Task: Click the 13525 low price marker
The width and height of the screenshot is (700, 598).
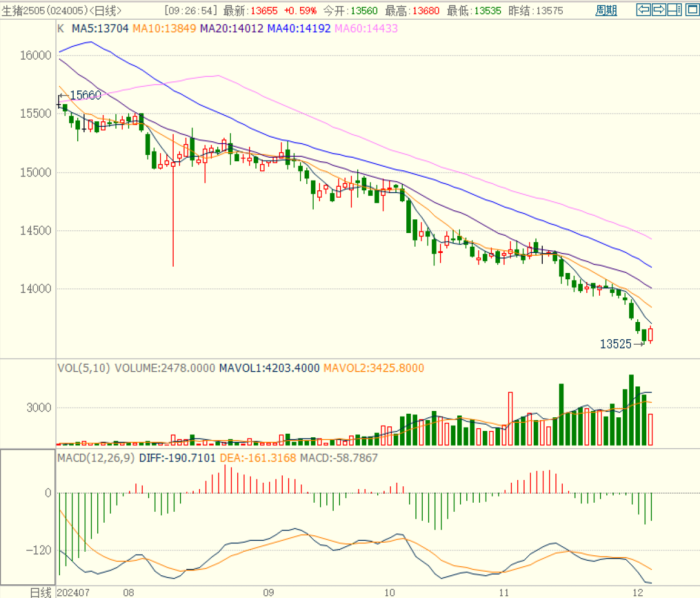Action: point(614,344)
